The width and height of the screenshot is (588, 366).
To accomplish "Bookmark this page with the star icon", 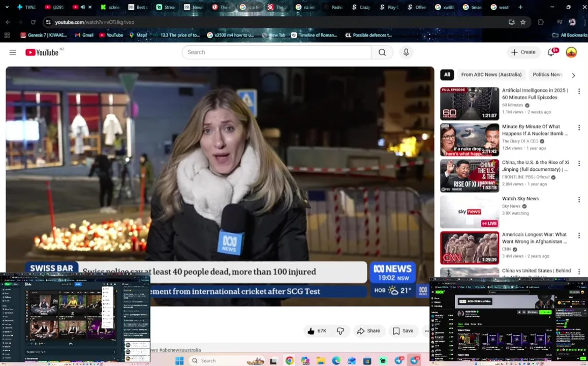I will [523, 22].
